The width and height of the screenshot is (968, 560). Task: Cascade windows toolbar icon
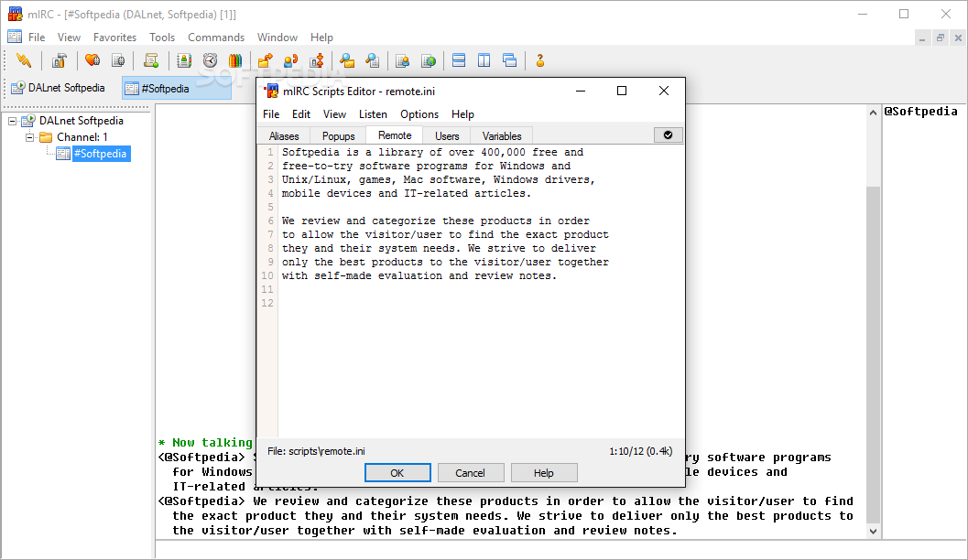509,60
